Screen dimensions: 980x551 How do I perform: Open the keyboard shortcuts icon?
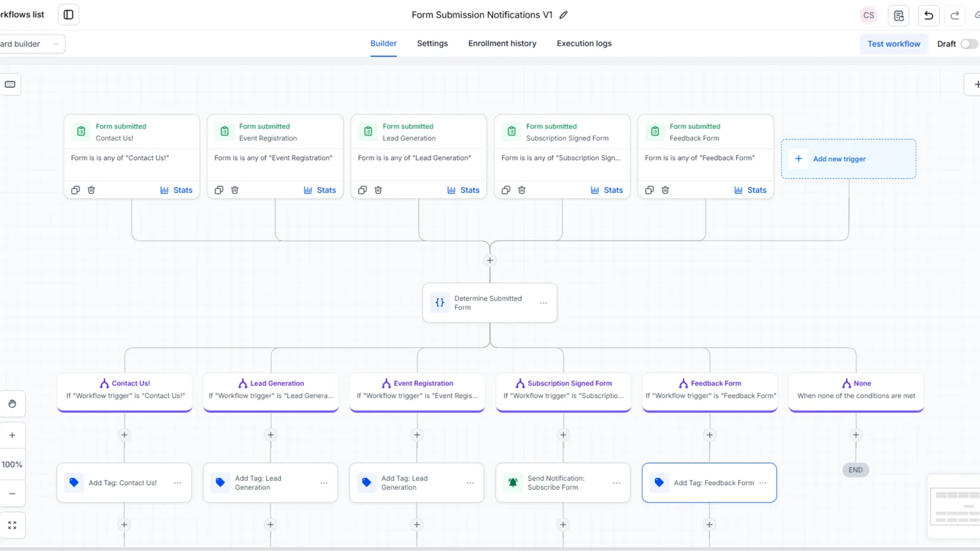pyautogui.click(x=10, y=84)
